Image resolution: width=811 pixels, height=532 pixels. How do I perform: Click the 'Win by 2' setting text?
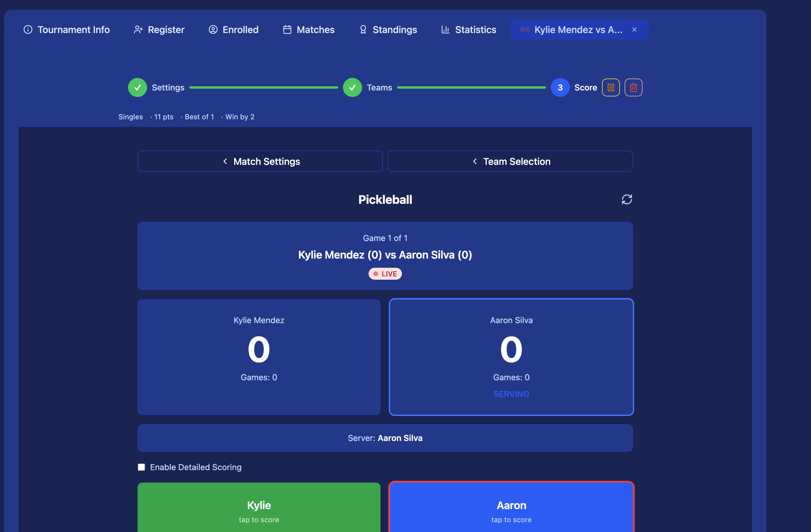coord(240,117)
